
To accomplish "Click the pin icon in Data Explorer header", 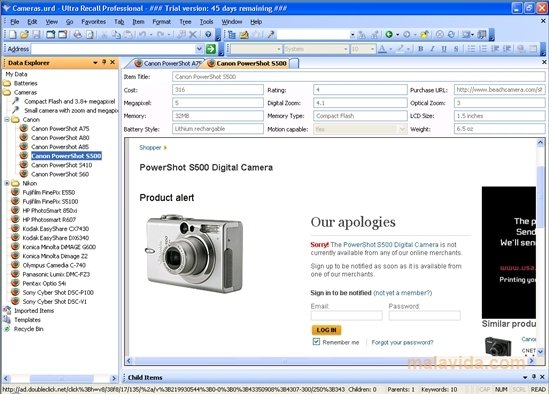I will tap(104, 62).
